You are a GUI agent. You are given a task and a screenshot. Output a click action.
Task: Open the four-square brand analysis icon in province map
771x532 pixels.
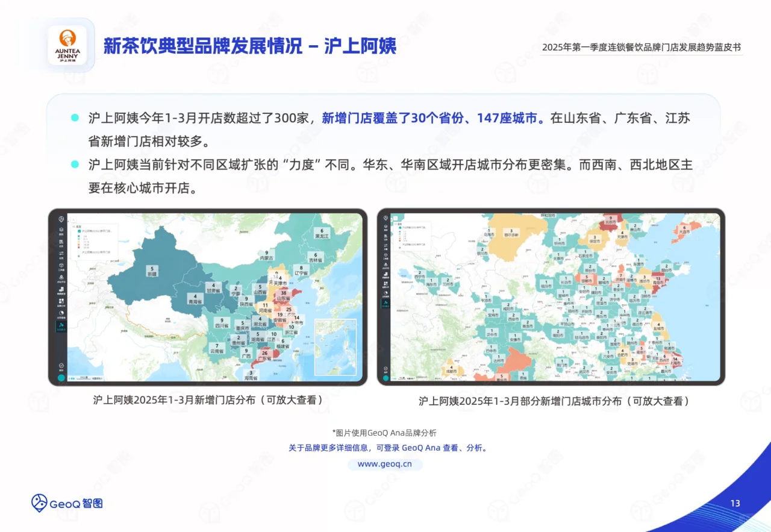point(61,302)
